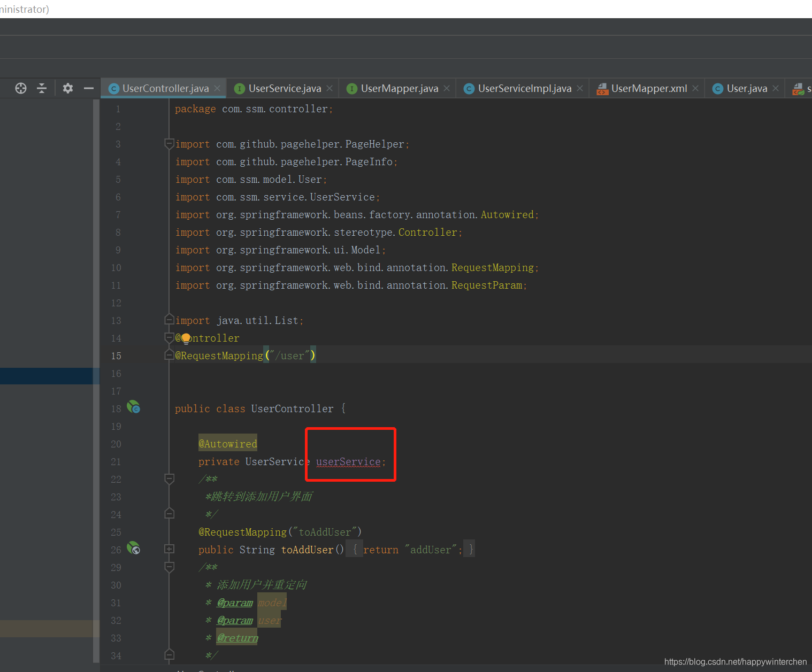Click the XML file icon on UserMapper.xml tab
812x672 pixels.
click(x=602, y=89)
